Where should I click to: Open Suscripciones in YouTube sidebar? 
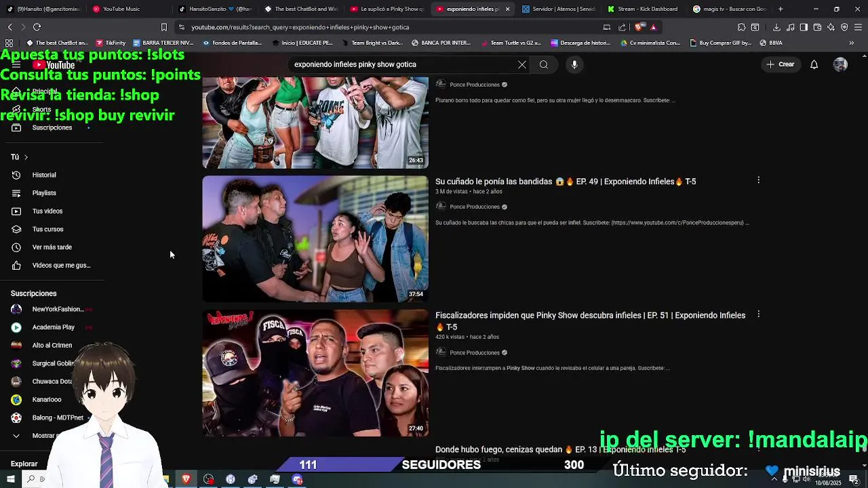[x=52, y=127]
